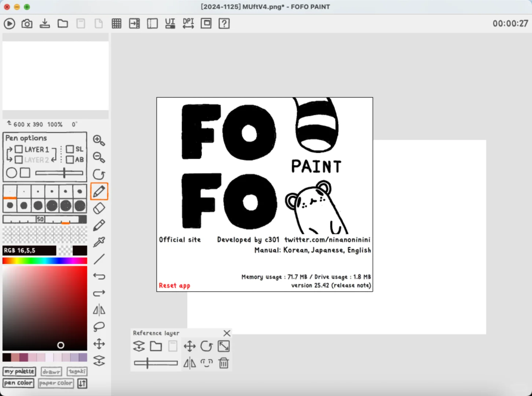
Task: Click the arrow-into-side-panel icon in top toolbar
Action: (x=135, y=24)
